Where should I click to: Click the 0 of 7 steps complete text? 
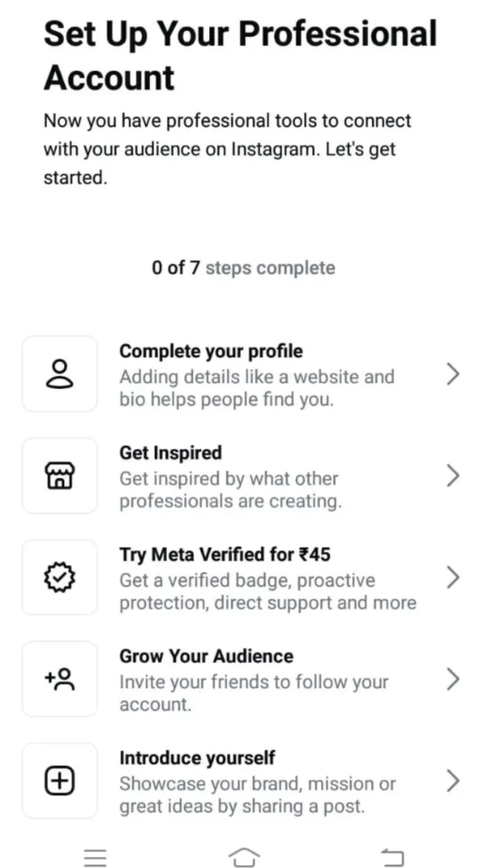[243, 267]
